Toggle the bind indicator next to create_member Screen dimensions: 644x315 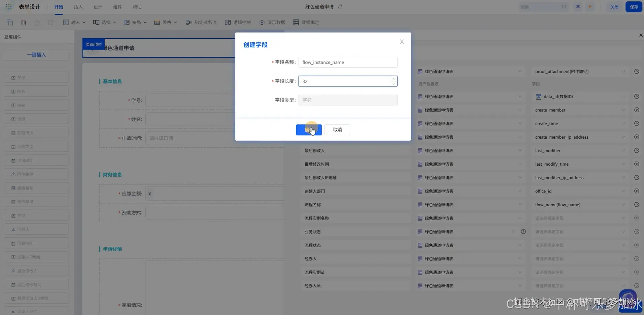coord(637,110)
